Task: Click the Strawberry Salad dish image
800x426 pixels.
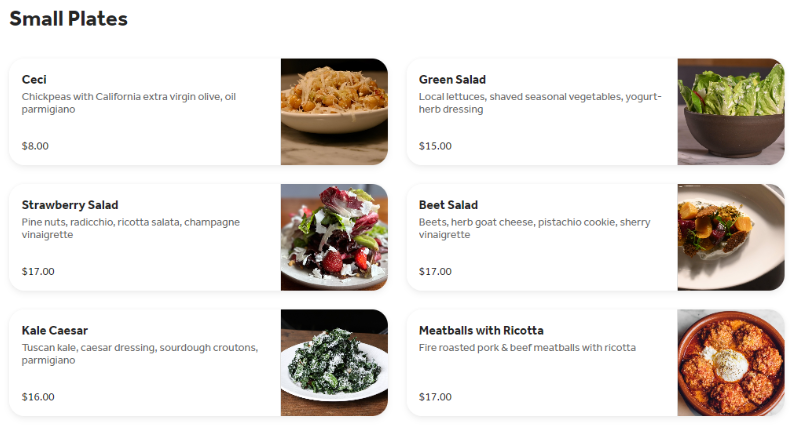Action: tap(334, 237)
